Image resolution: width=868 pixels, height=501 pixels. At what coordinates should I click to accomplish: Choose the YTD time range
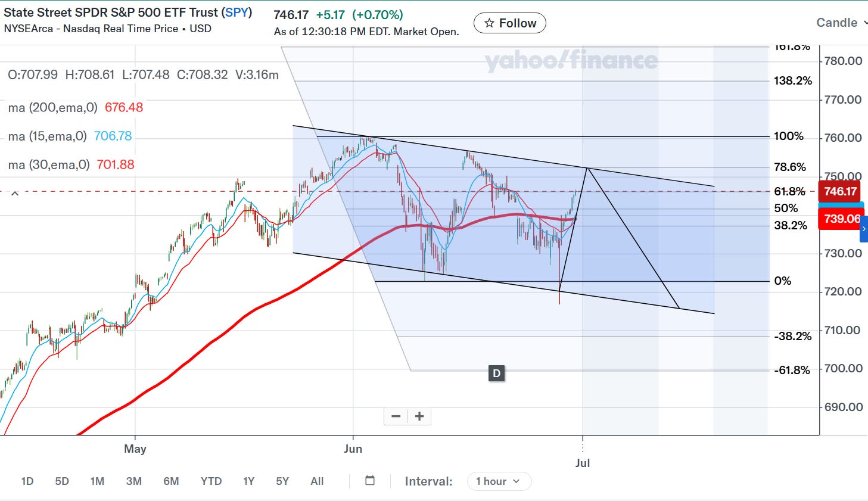(x=211, y=481)
